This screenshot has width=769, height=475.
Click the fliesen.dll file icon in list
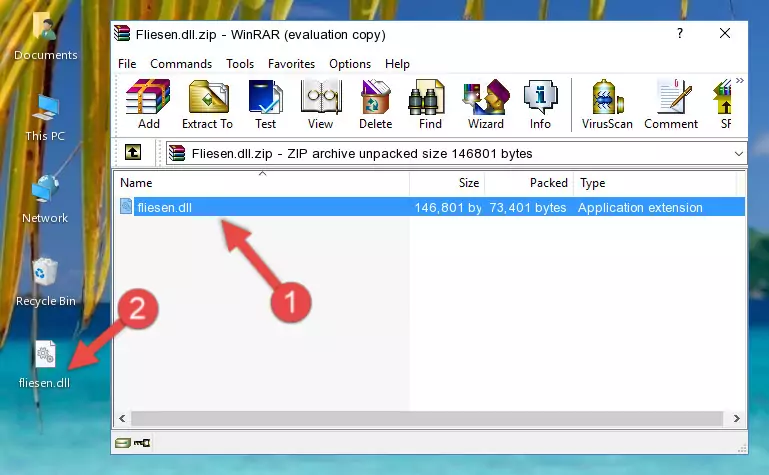tap(126, 206)
